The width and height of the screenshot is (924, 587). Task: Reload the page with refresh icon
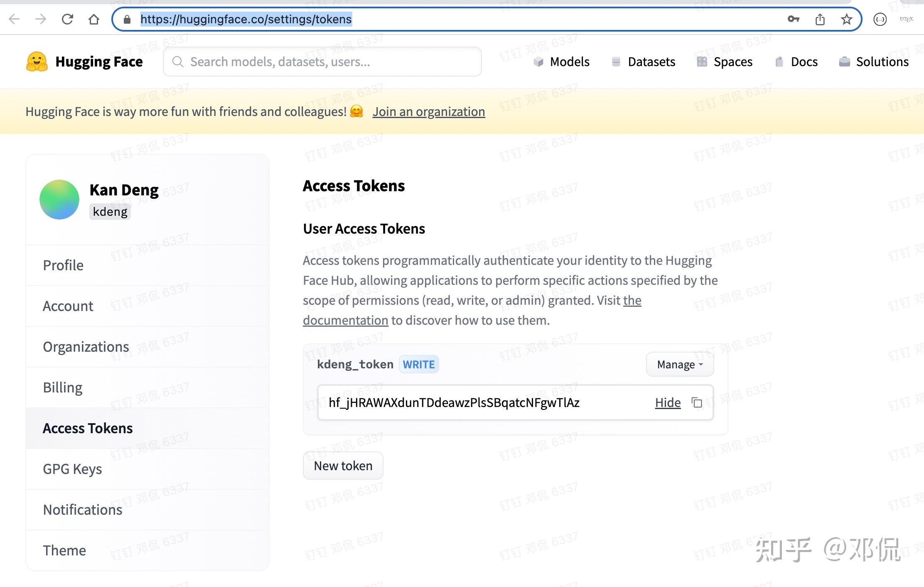67,19
